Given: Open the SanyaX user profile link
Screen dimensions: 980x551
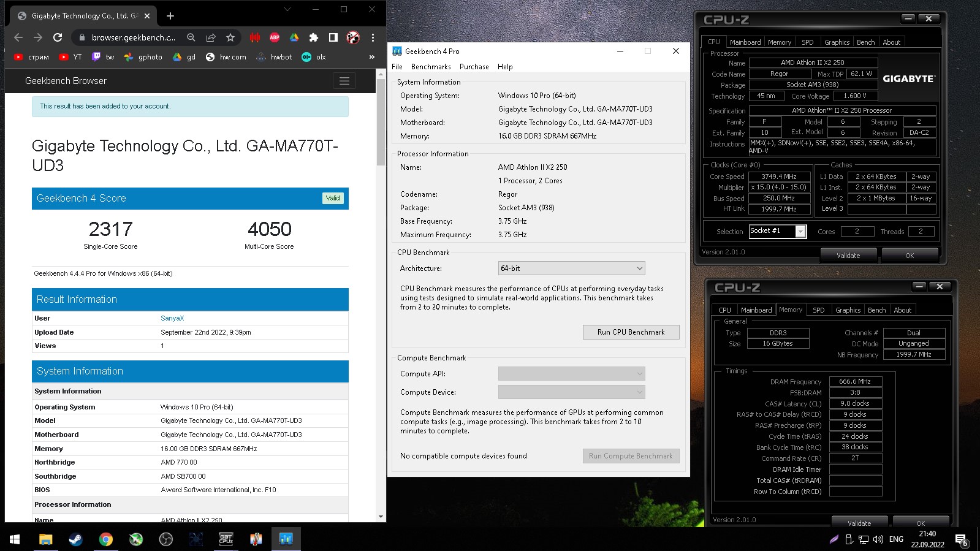Looking at the screenshot, I should pyautogui.click(x=172, y=318).
